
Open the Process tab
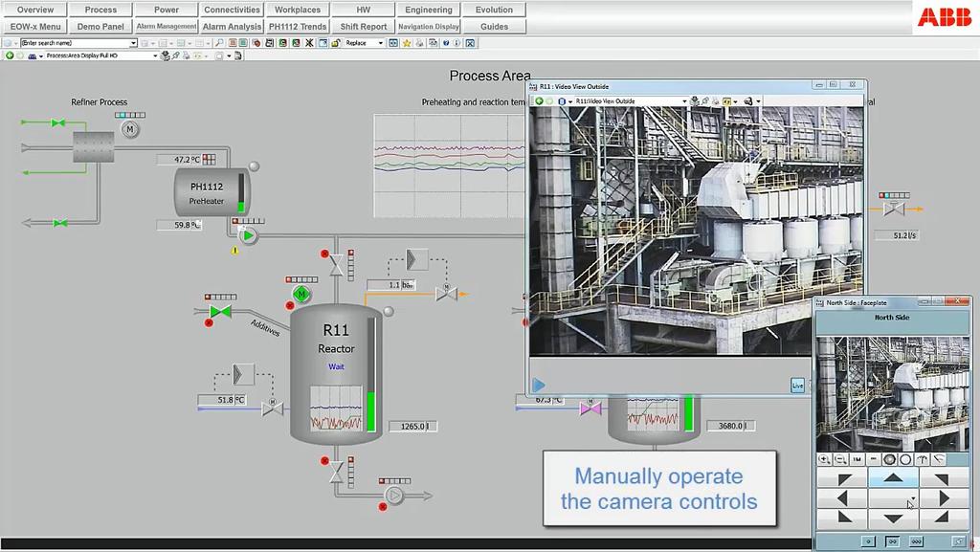(100, 10)
